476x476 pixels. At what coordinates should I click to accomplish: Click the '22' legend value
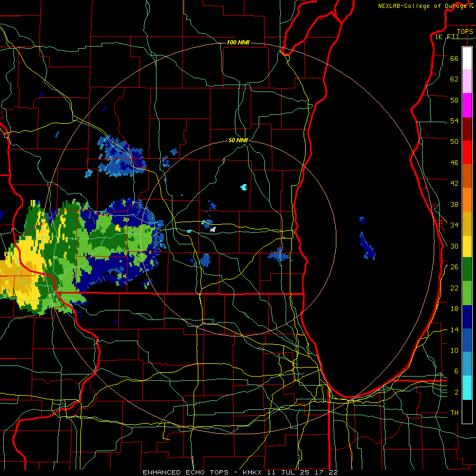click(454, 288)
